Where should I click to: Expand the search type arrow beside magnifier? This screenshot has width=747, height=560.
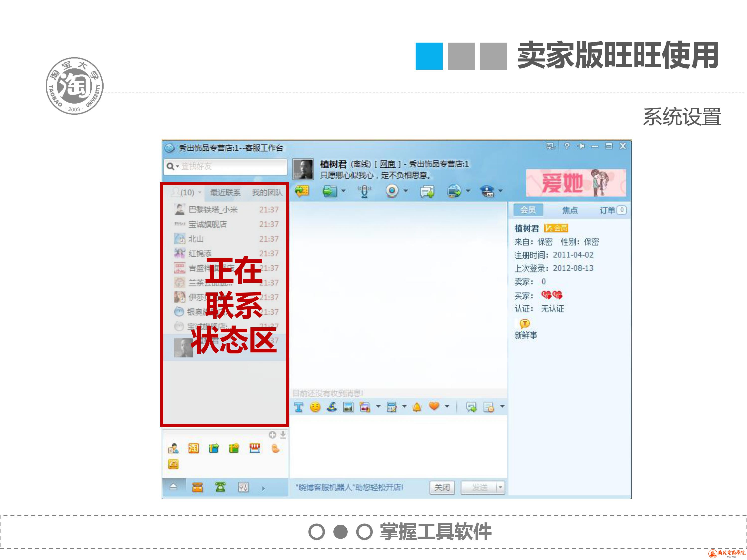[177, 167]
